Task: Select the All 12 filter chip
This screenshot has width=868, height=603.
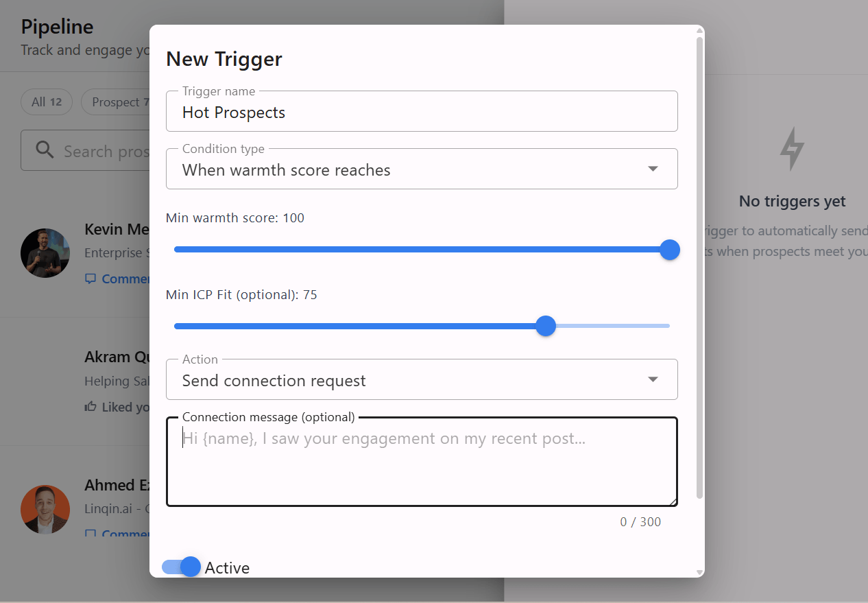Action: (47, 102)
